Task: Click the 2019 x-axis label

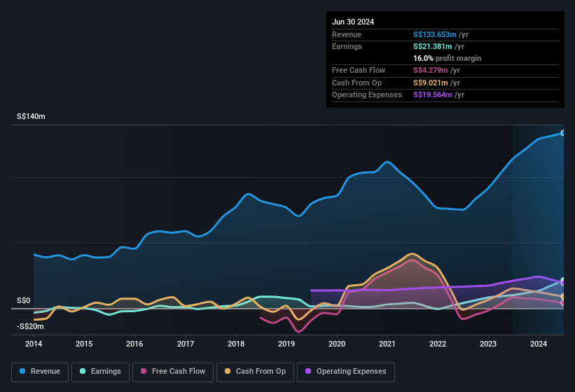Action: (x=286, y=344)
